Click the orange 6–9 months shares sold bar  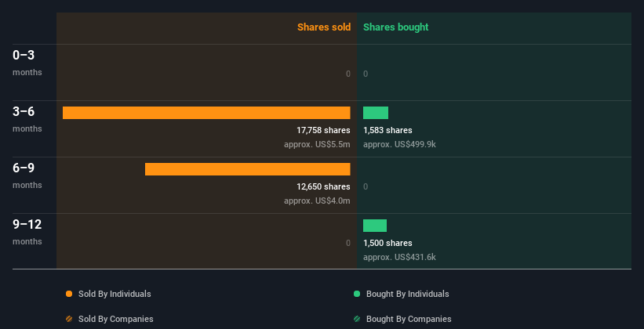248,169
